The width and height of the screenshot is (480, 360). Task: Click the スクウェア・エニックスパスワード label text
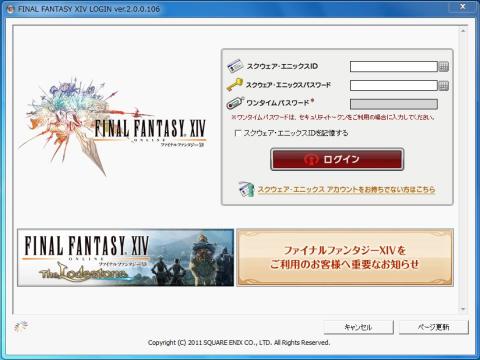288,85
